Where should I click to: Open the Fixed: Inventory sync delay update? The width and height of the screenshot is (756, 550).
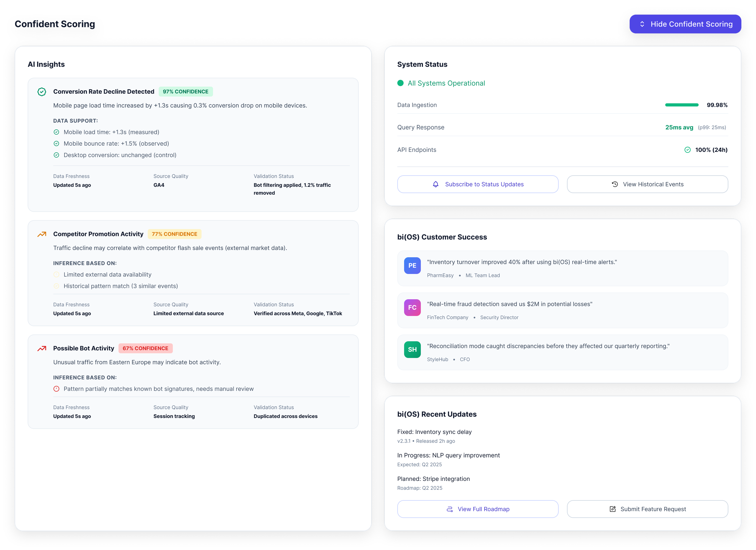(434, 432)
